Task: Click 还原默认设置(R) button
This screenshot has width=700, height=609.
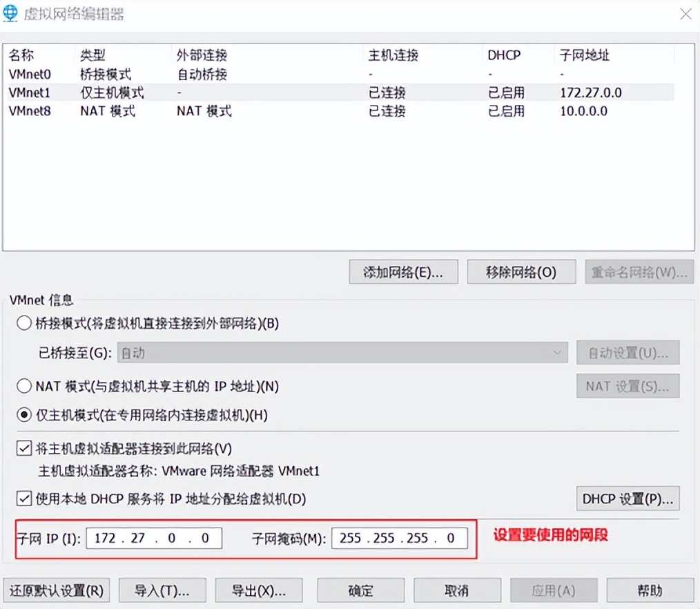Action: point(56,590)
